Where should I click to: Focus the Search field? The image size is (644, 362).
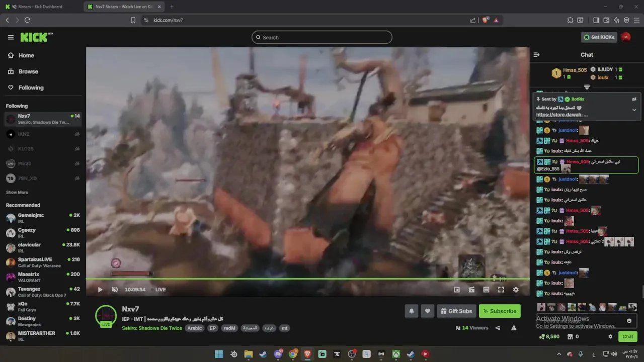tap(322, 37)
